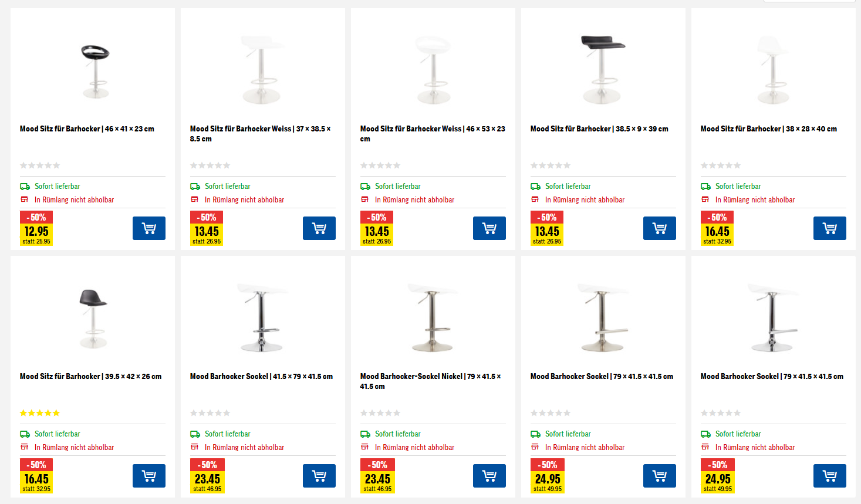This screenshot has width=861, height=504.
Task: Click the yellow five-star rating
Action: [40, 413]
